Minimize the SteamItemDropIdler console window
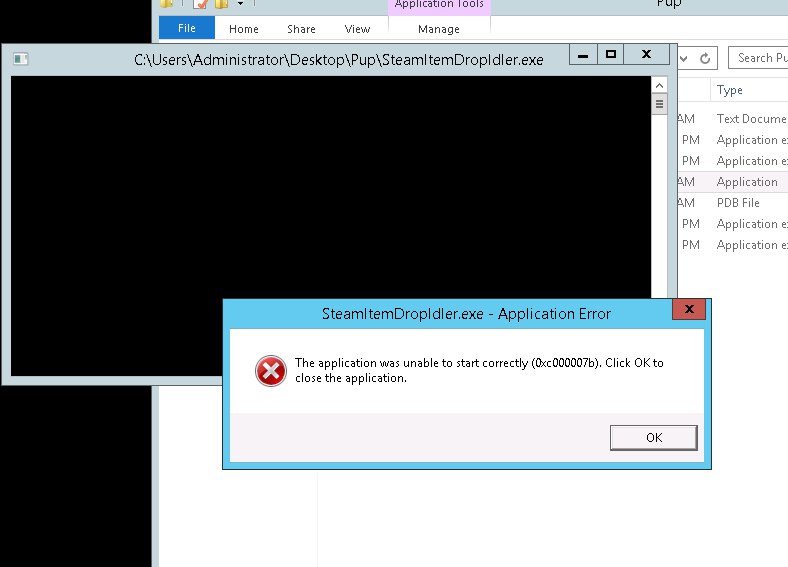The image size is (788, 567). [583, 55]
